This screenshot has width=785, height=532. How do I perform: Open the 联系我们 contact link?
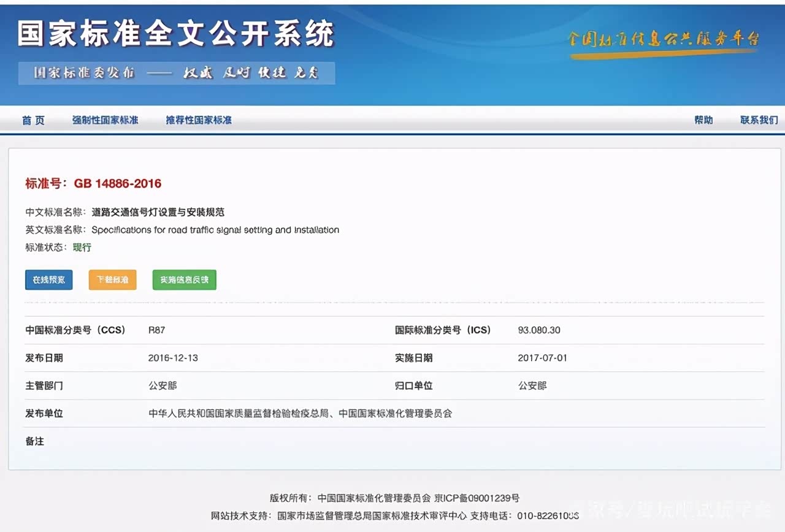coord(759,120)
